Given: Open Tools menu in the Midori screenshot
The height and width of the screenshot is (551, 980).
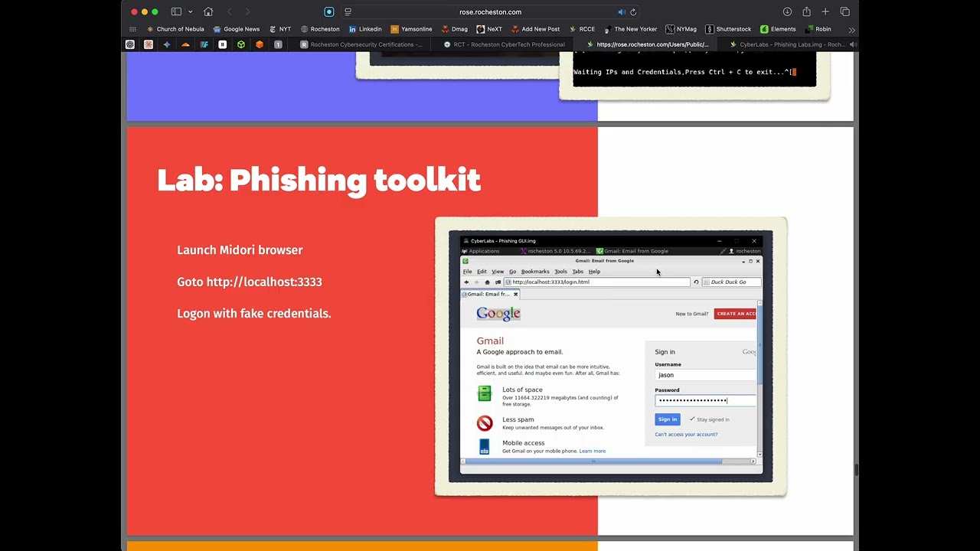Looking at the screenshot, I should click(560, 272).
